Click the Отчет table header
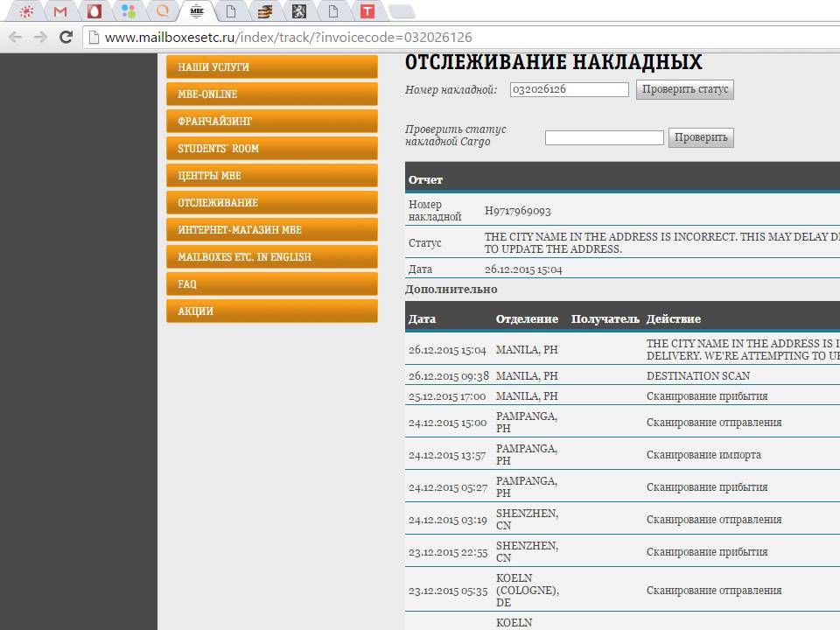This screenshot has height=630, width=840. pyautogui.click(x=425, y=180)
